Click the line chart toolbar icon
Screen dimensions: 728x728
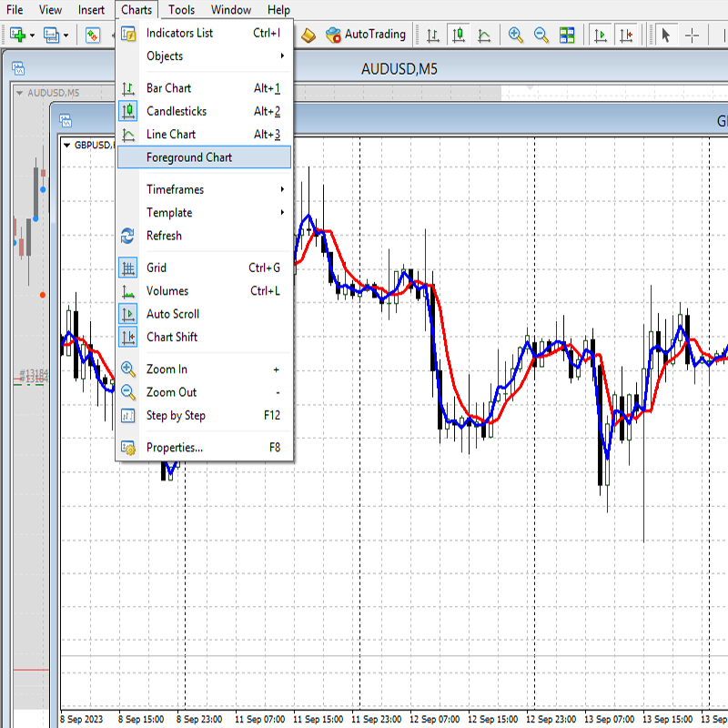pyautogui.click(x=484, y=35)
